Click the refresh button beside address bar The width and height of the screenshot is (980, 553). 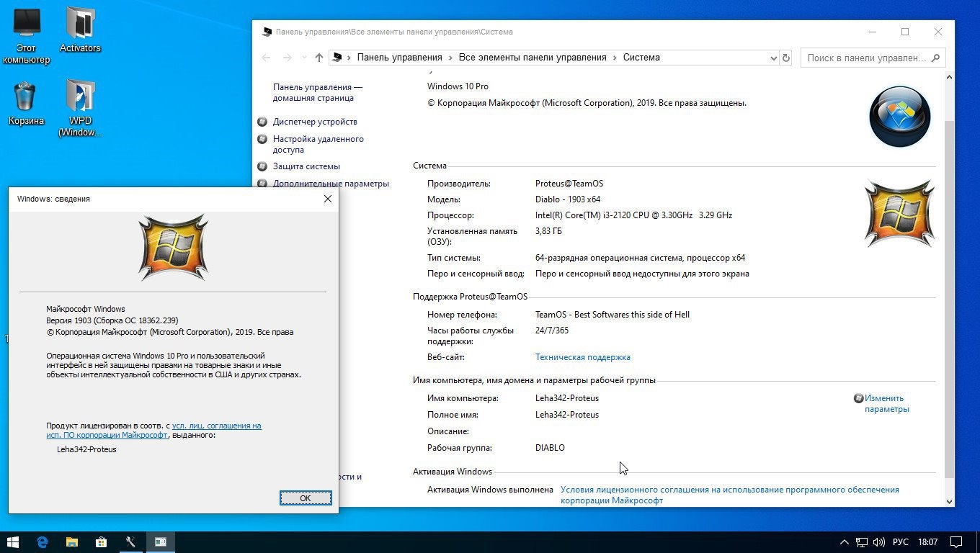tap(786, 58)
